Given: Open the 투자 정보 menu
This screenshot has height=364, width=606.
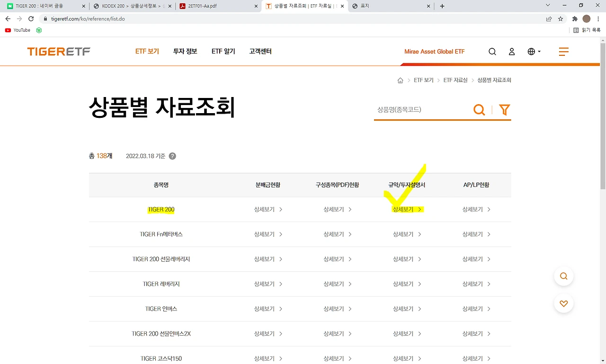Looking at the screenshot, I should click(x=185, y=52).
